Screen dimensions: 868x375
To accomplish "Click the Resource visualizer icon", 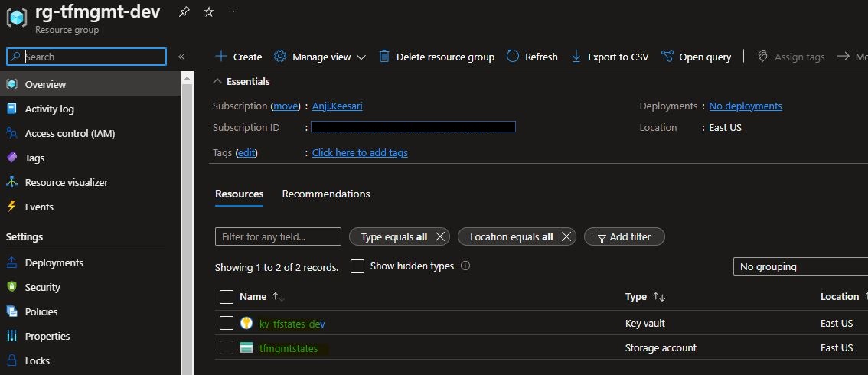I will pyautogui.click(x=11, y=182).
